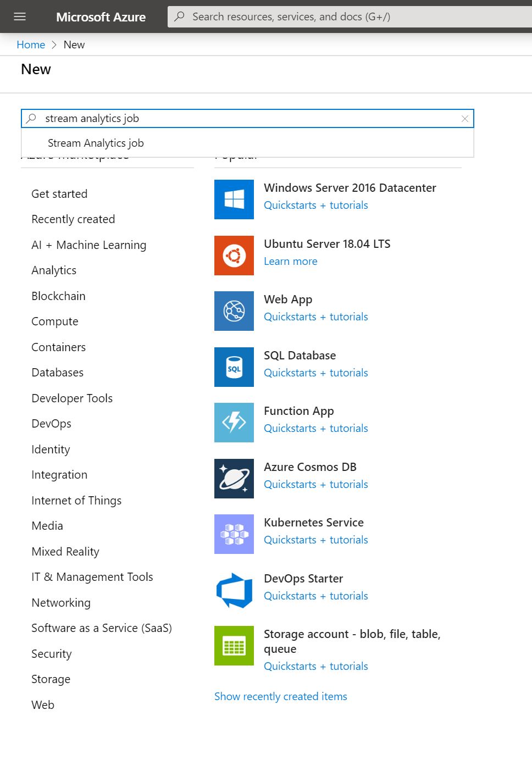This screenshot has width=532, height=771.
Task: Open the Web App globe icon
Action: (234, 311)
